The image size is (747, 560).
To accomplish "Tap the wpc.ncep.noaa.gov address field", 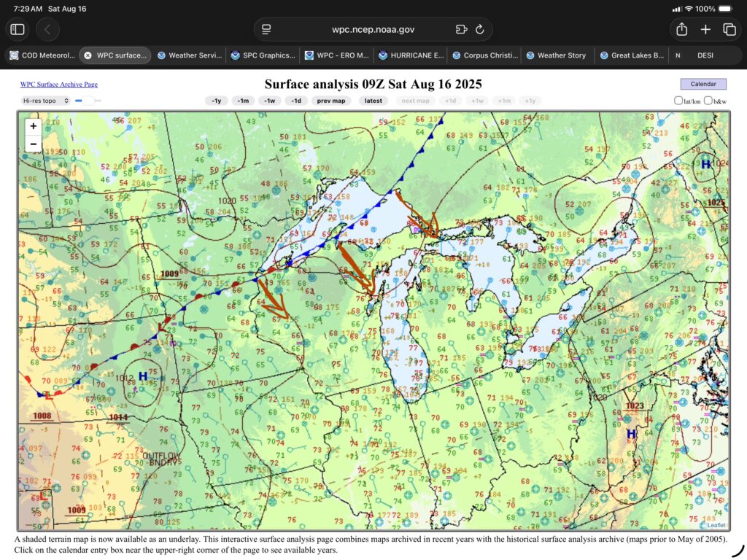I will pyautogui.click(x=373, y=29).
